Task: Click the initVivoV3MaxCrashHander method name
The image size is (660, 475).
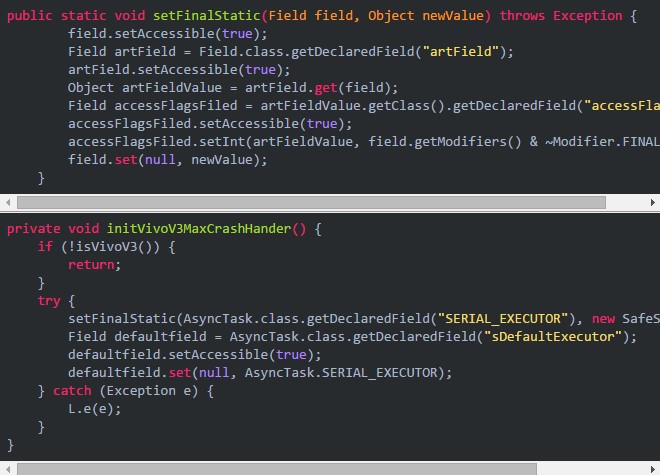Action: click(x=199, y=229)
